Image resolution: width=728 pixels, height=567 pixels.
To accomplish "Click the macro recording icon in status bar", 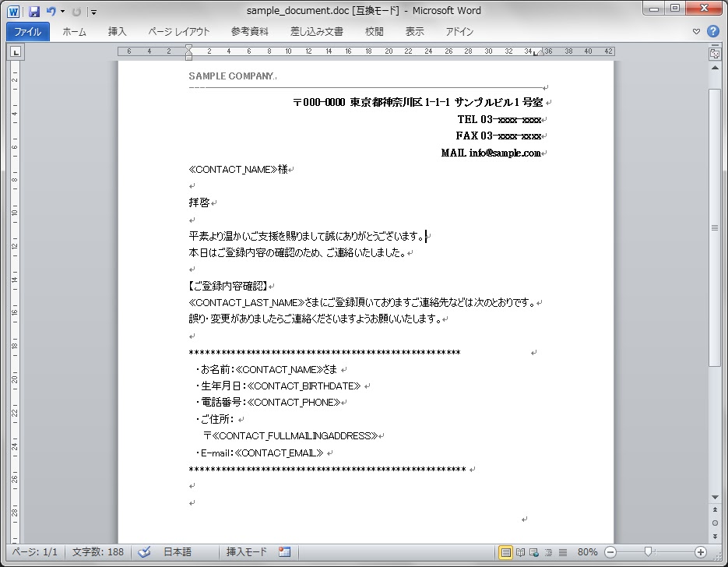I will 285,552.
